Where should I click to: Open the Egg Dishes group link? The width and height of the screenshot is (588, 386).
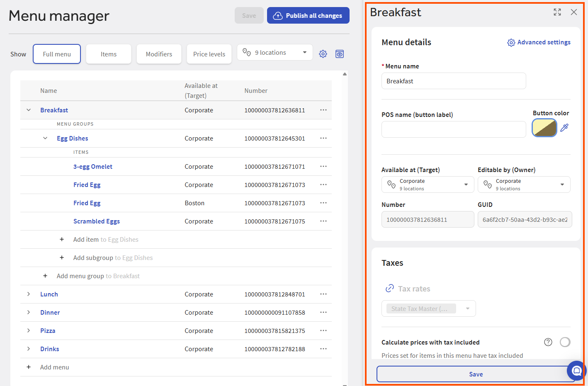coord(73,138)
